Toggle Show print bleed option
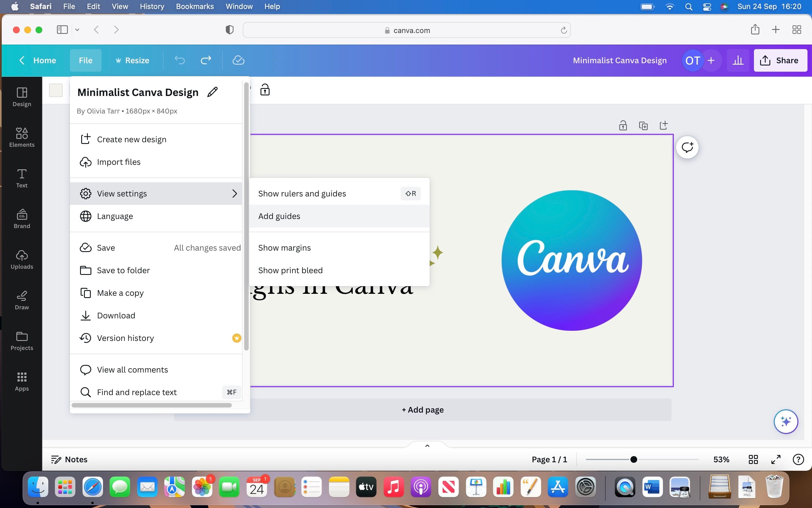This screenshot has height=508, width=812. pos(339,270)
